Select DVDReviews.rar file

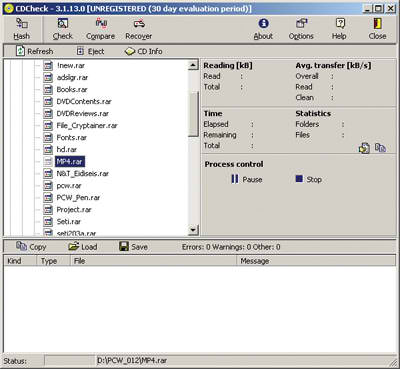[x=83, y=114]
